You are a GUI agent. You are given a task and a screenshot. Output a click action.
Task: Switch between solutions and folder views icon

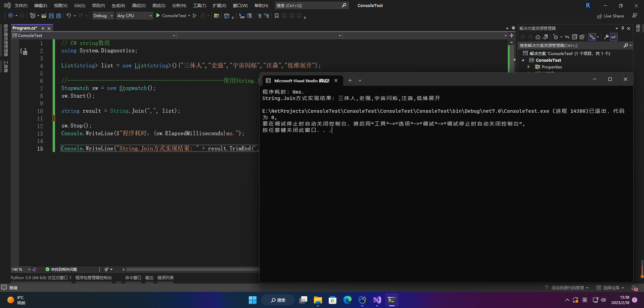[x=545, y=37]
